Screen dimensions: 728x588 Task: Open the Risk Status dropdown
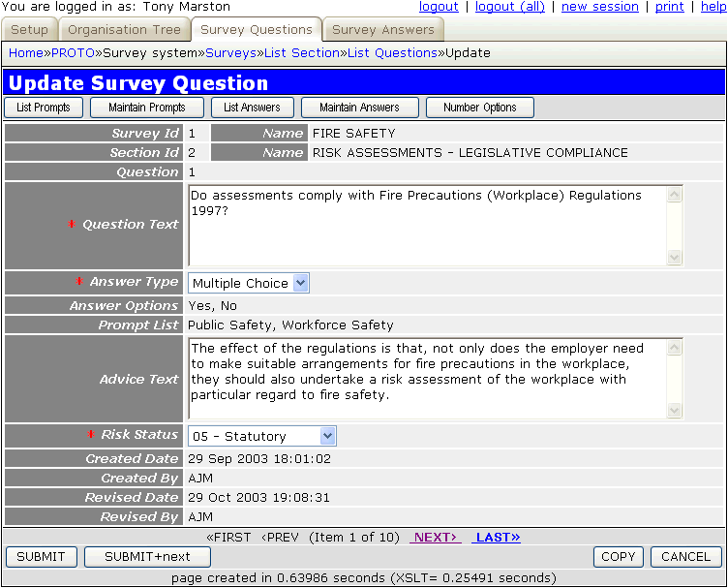(x=261, y=436)
